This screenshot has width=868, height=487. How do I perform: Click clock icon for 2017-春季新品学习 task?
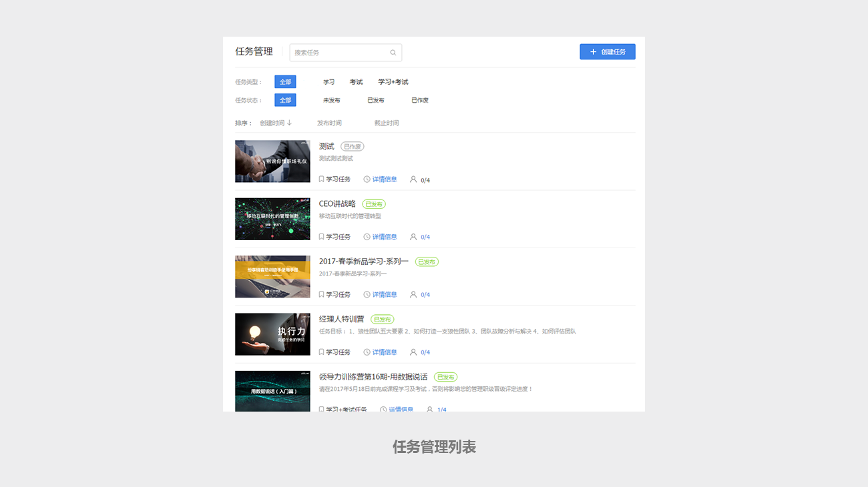(367, 294)
